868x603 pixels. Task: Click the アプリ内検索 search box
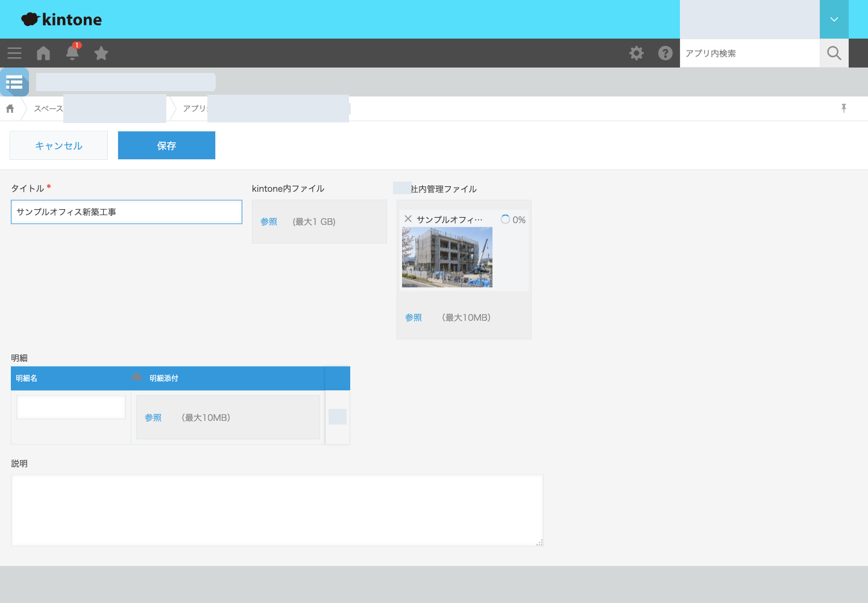click(750, 53)
